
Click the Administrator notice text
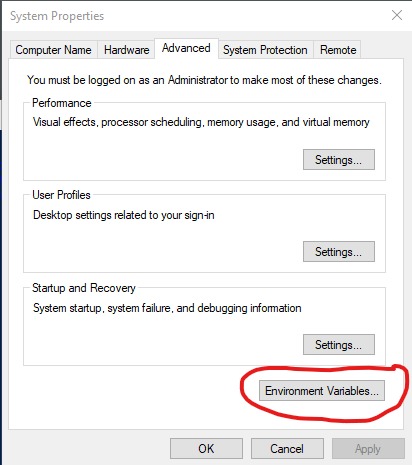pos(204,80)
